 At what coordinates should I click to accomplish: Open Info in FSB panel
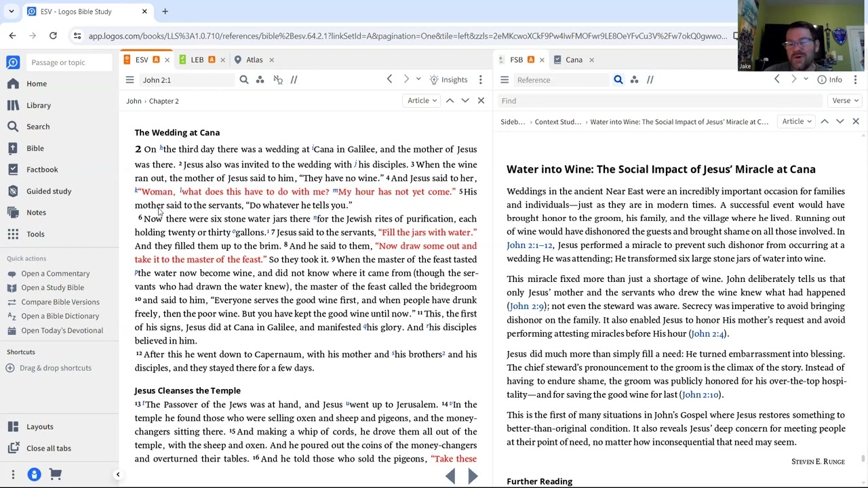point(829,80)
